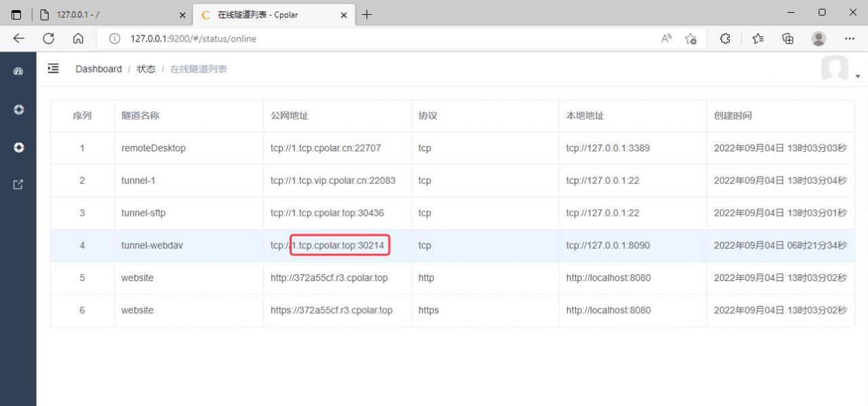
Task: Click local address tcp://127.0.0.1:3389
Action: [x=608, y=148]
